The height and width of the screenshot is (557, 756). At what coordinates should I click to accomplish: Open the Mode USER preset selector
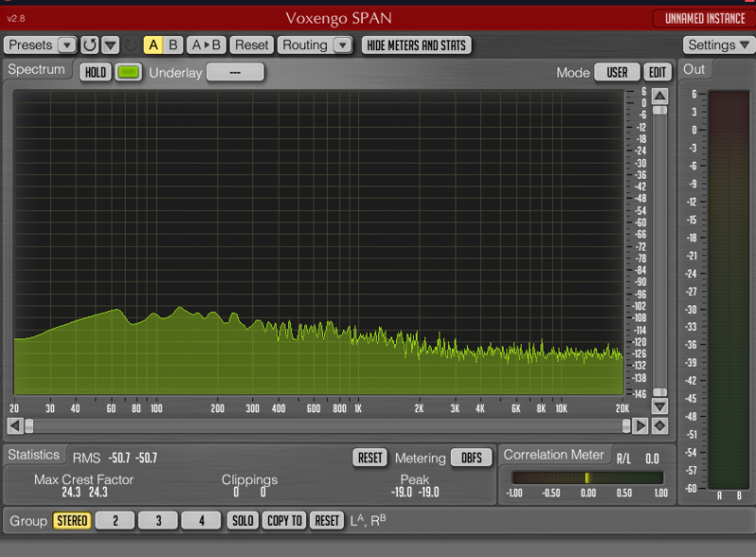point(617,73)
